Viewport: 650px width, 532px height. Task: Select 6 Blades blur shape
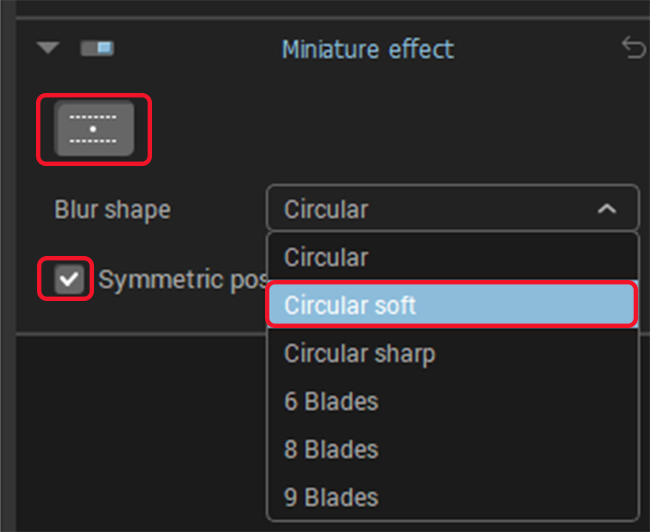point(331,401)
